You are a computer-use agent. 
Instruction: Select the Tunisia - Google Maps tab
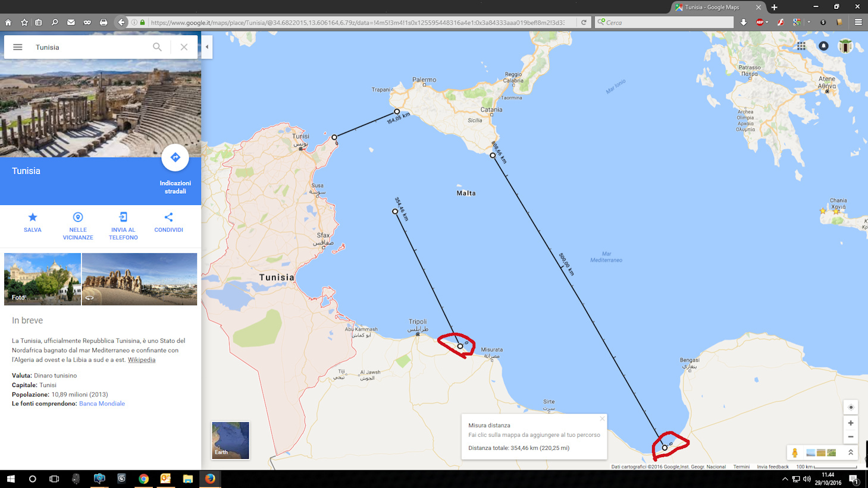[712, 7]
